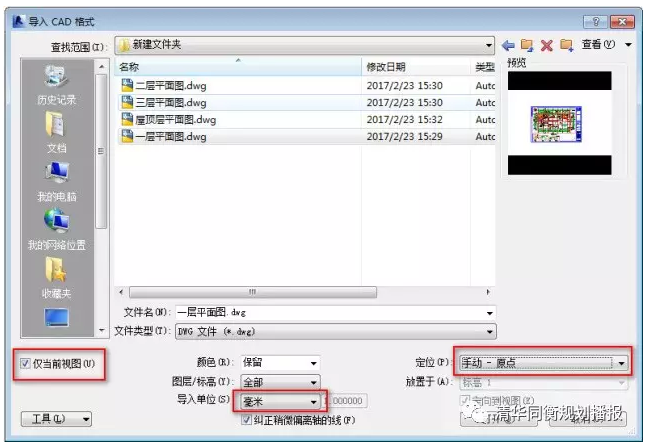Open the 我的电脑 (My Computer) shortcut

point(56,180)
